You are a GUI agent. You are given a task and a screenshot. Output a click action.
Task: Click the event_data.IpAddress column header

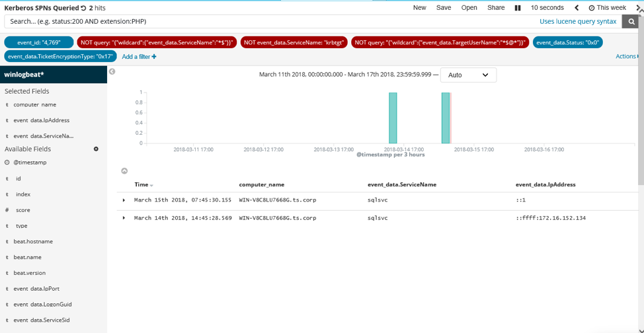pos(545,185)
